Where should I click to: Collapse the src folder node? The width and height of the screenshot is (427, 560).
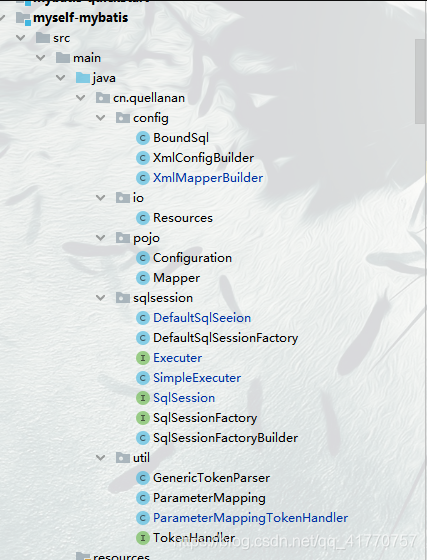coord(21,38)
